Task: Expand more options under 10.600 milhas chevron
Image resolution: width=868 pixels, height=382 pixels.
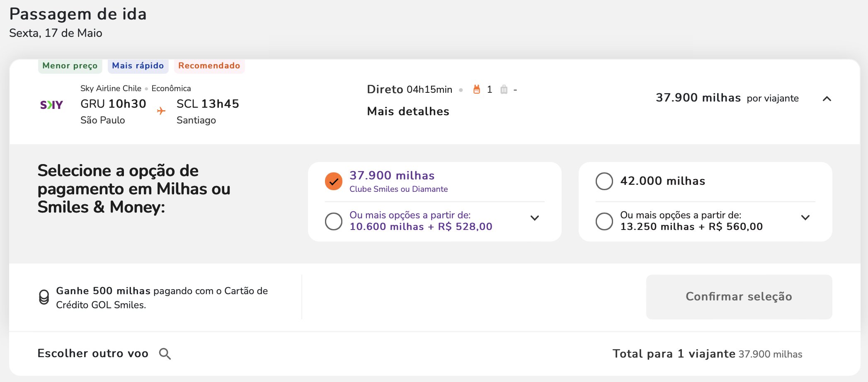Action: [x=535, y=218]
